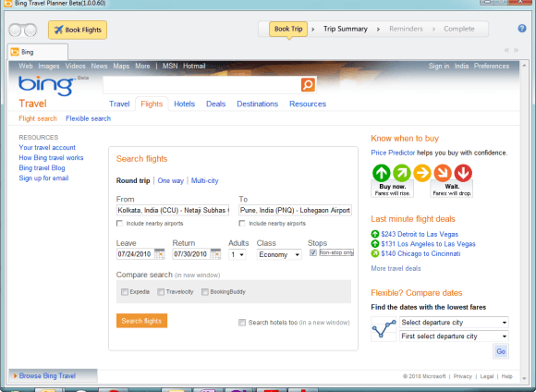Open Select departure city dropdown
The width and height of the screenshot is (536, 392).
pyautogui.click(x=454, y=323)
